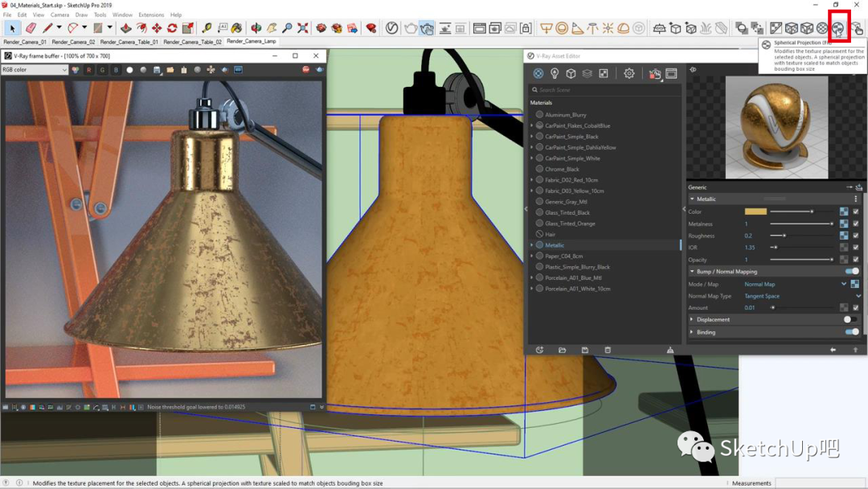Uncheck the Roughness texture checkbox
Image resolution: width=868 pixels, height=489 pixels.
coord(856,236)
